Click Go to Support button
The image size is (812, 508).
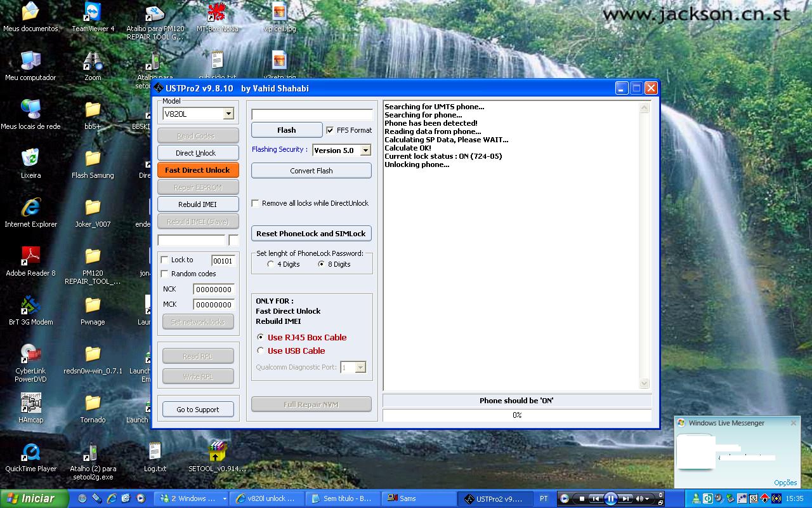coord(198,410)
